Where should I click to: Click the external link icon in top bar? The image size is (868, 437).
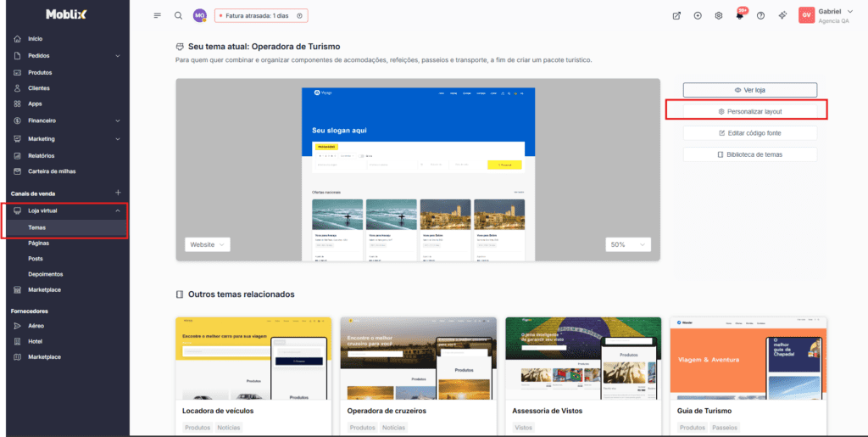676,15
